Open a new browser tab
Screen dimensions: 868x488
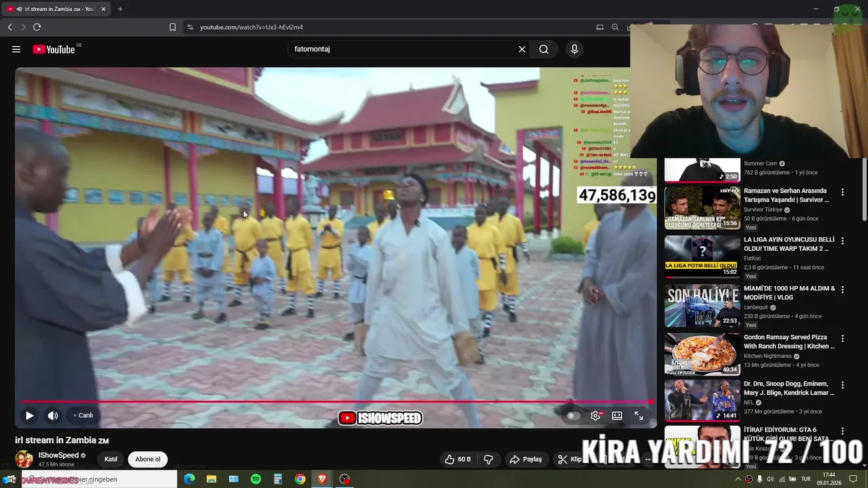[x=120, y=9]
